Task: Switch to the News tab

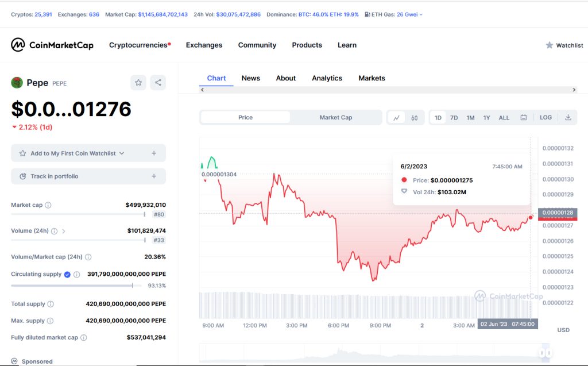Action: (250, 78)
